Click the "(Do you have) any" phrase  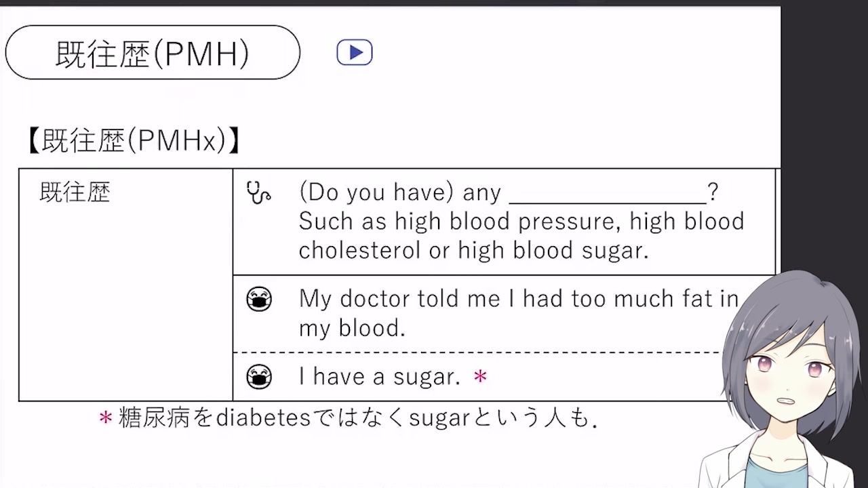click(399, 193)
